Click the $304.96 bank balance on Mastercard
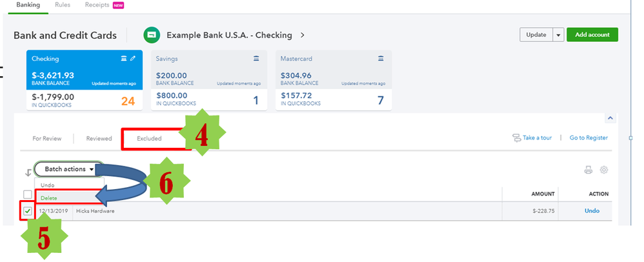 click(x=296, y=76)
